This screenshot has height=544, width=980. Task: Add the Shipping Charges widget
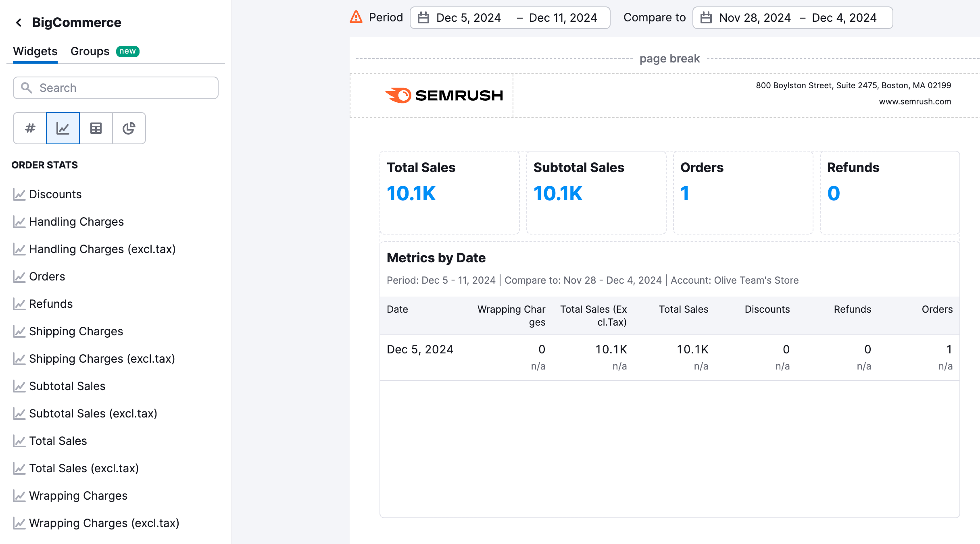(76, 331)
